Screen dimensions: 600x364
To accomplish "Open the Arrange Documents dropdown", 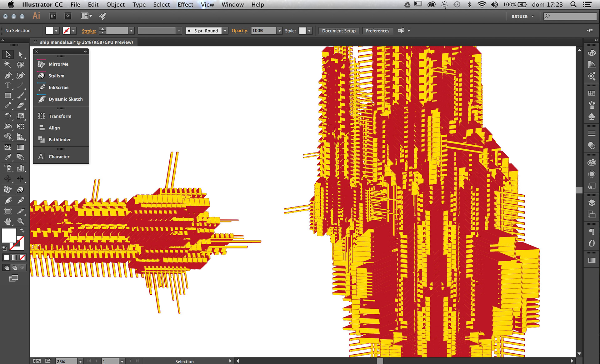I will [x=86, y=16].
